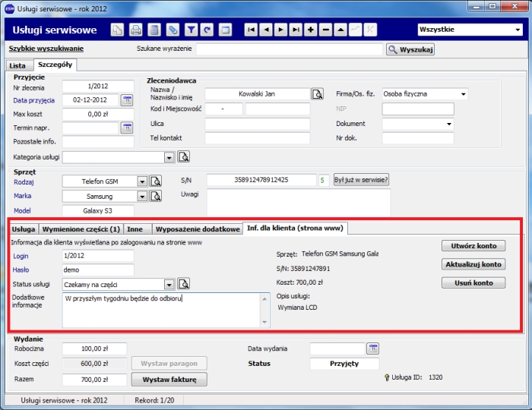This screenshot has height=410, width=532.
Task: Click the lookup icon next to Status usługi
Action: pos(183,284)
